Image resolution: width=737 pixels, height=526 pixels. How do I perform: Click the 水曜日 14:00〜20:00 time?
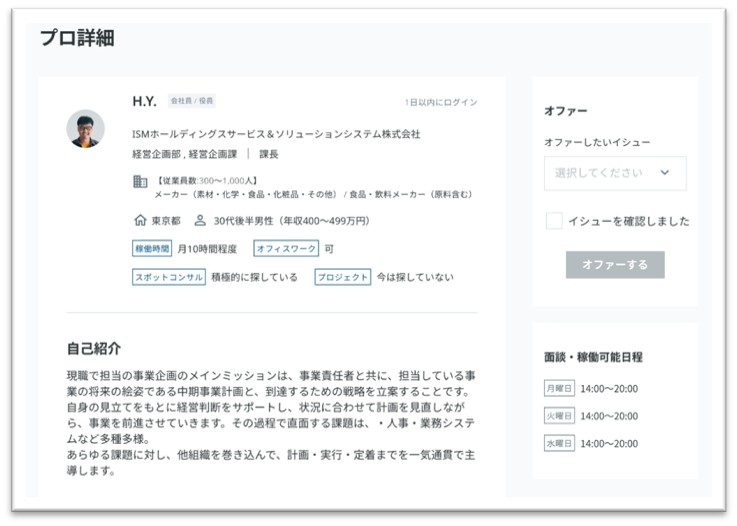click(x=609, y=443)
